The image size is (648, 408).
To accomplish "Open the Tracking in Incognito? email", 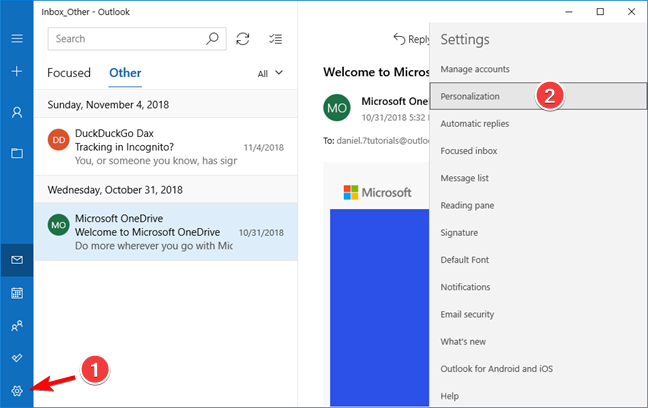I will (166, 147).
